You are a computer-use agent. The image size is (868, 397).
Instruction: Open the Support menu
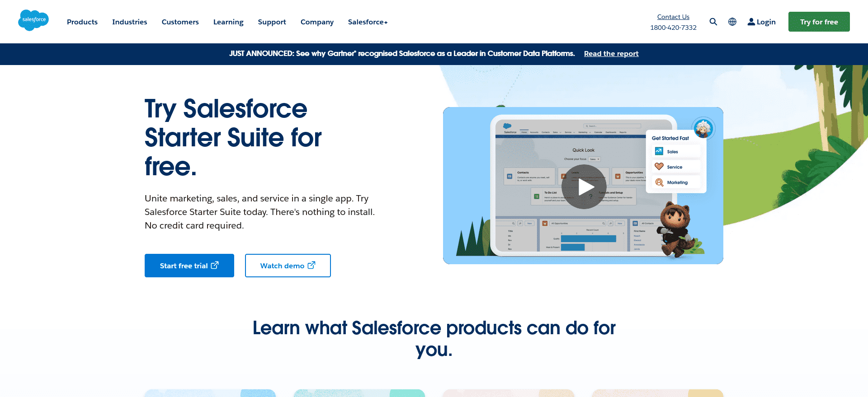[272, 22]
